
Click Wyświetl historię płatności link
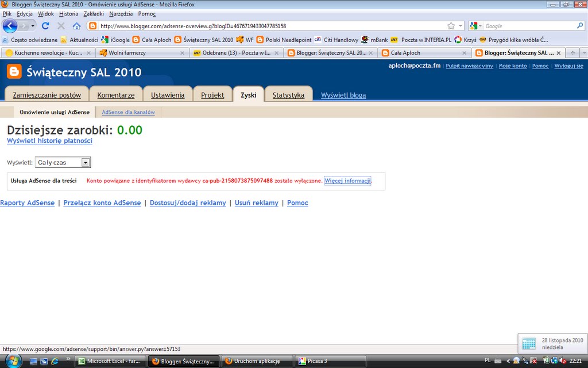[x=49, y=141]
